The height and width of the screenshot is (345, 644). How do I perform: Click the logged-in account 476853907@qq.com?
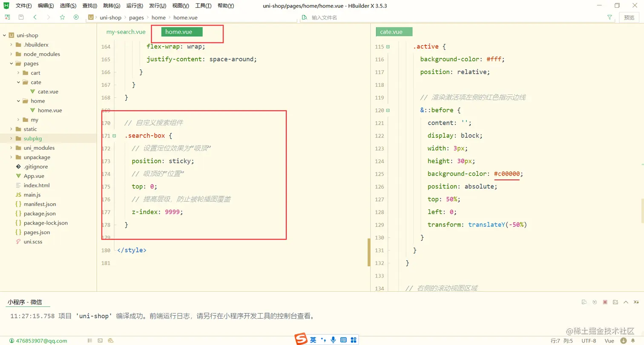38,341
